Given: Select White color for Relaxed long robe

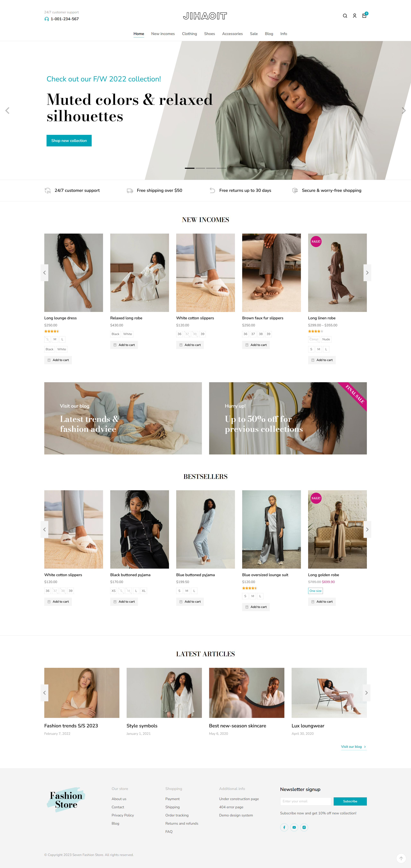Looking at the screenshot, I should pos(128,334).
